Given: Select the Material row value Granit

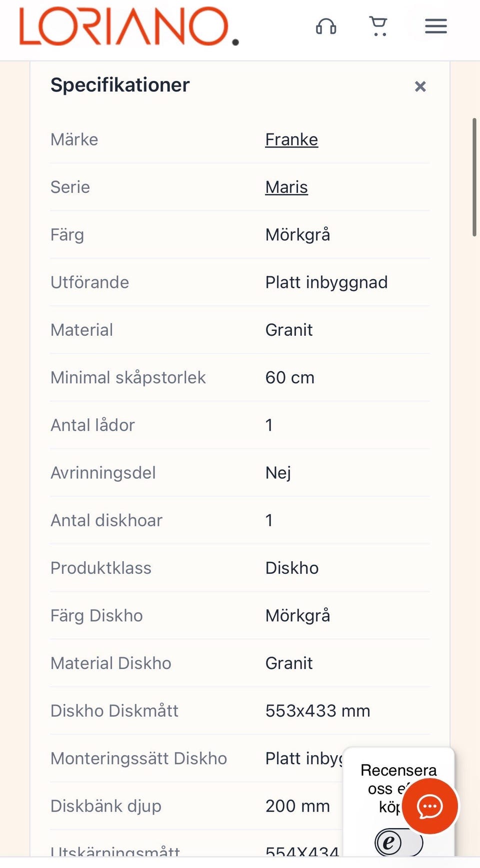Looking at the screenshot, I should pos(289,330).
